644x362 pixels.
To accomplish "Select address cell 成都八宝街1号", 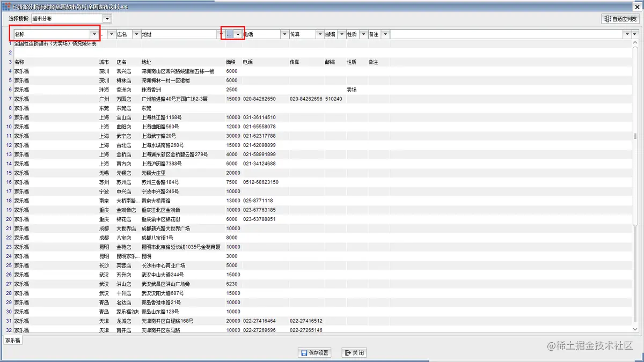I will click(x=157, y=238).
